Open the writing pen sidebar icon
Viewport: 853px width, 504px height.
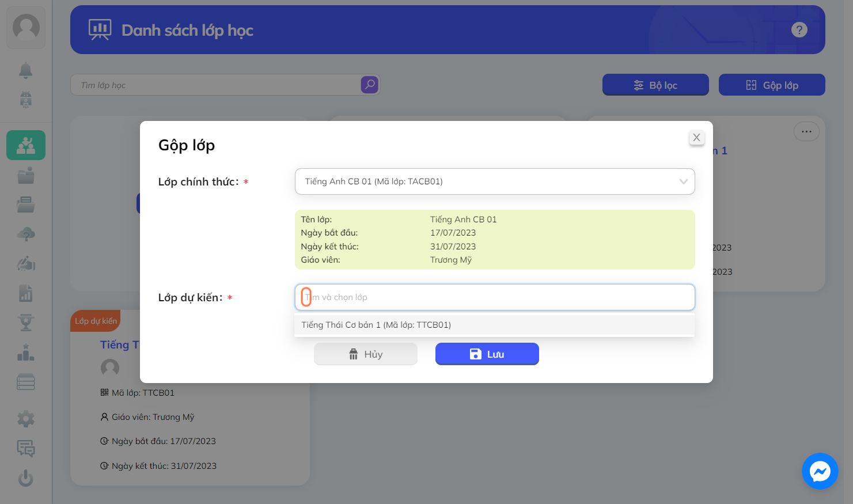click(26, 264)
